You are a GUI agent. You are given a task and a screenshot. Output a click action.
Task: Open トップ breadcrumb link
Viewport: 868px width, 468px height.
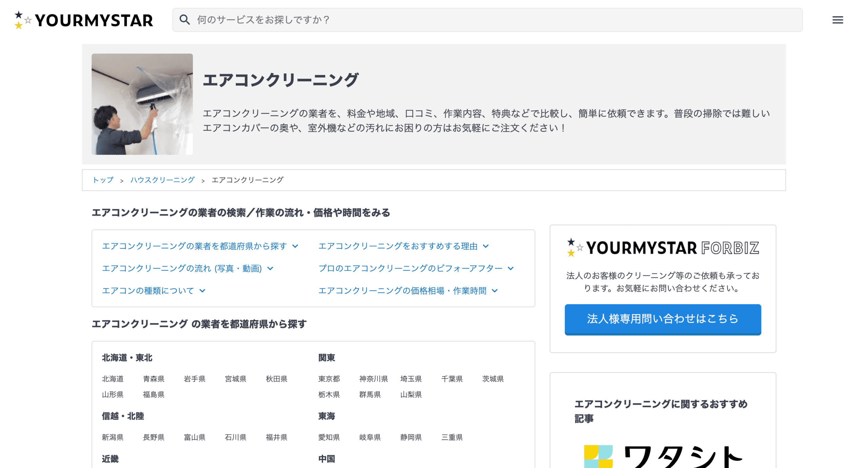103,180
